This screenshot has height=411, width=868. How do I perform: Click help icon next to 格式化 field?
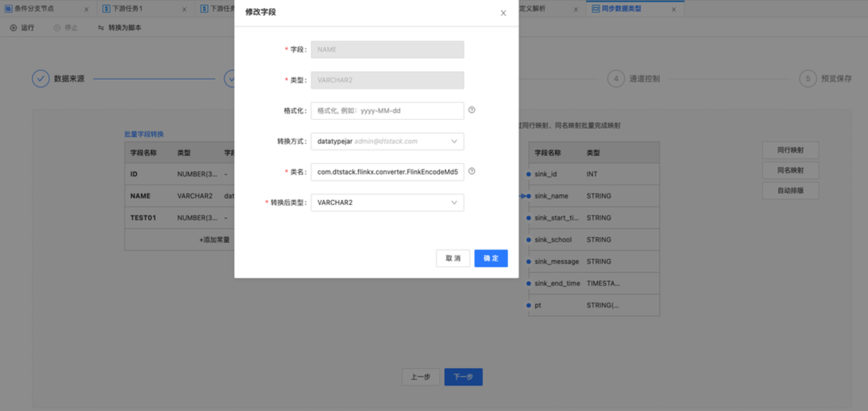472,110
